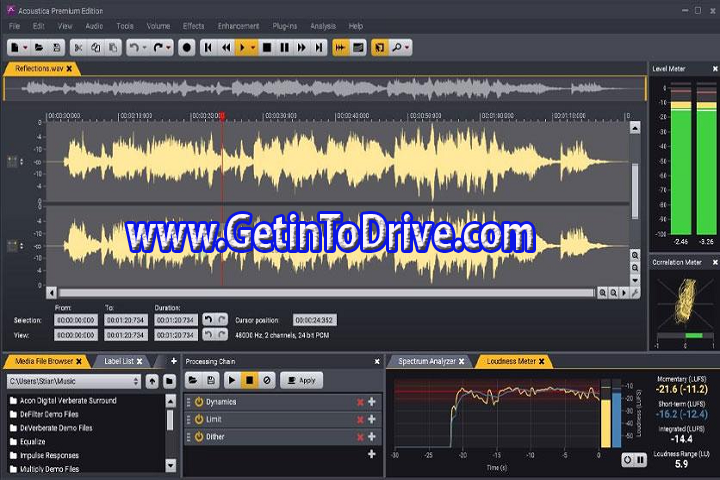Toggle power for the Dynamics effect

[x=199, y=402]
